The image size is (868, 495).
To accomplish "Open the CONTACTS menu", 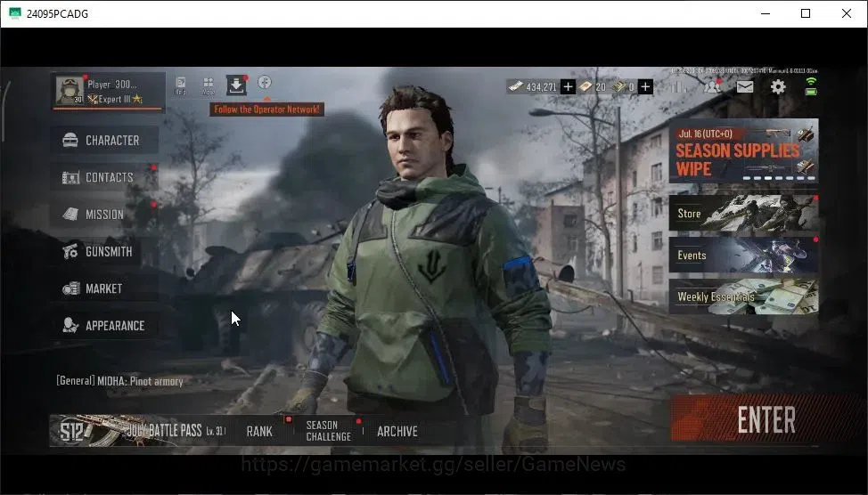I will tap(104, 177).
